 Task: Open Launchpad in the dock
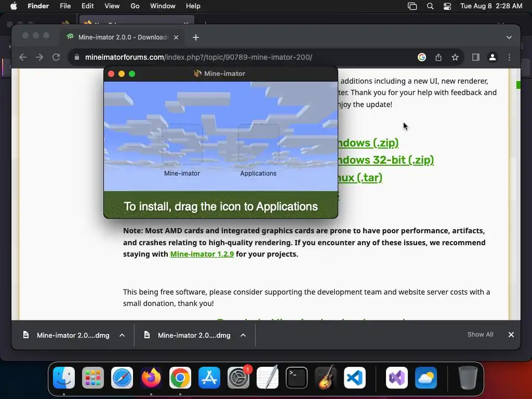93,378
